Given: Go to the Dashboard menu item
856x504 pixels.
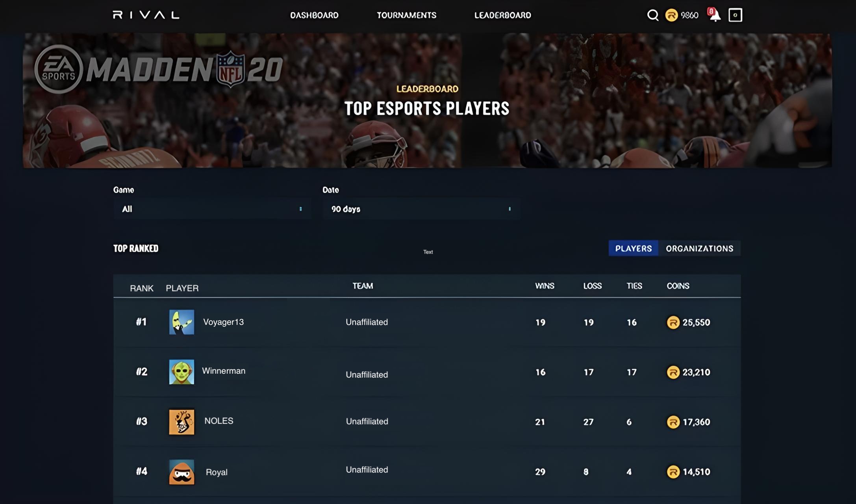Looking at the screenshot, I should point(314,15).
